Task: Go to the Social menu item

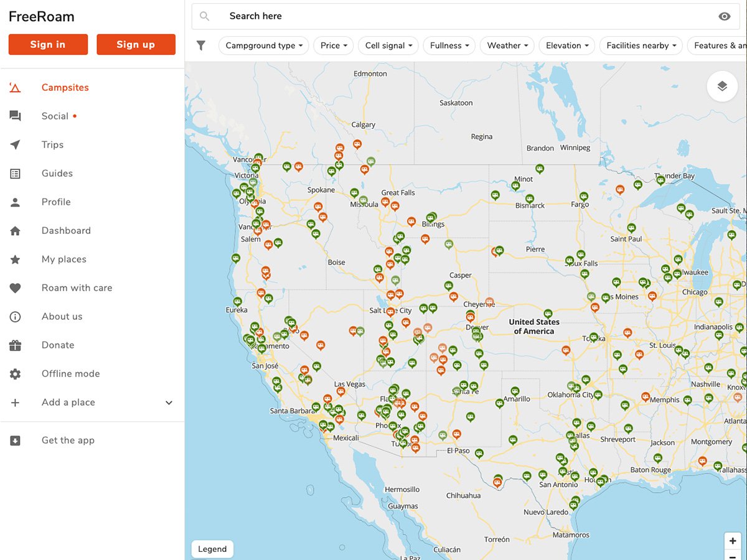Action: pyautogui.click(x=55, y=116)
